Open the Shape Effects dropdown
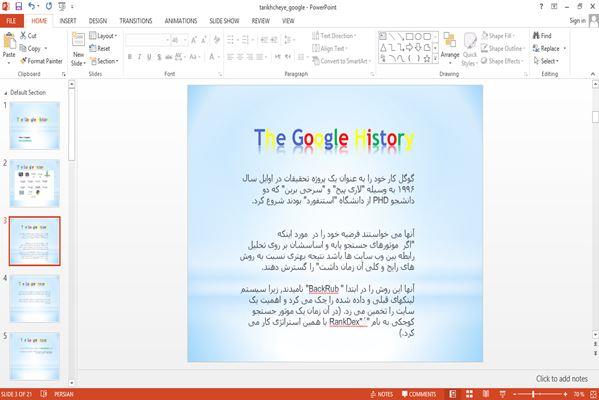599x400 pixels. click(502, 61)
